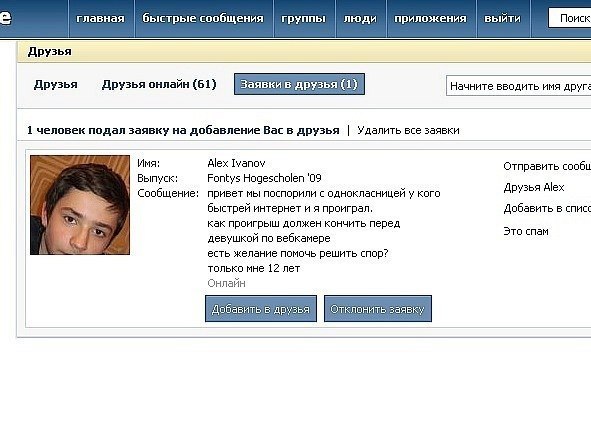Click the Выпуск: label
591x448 pixels.
158,178
